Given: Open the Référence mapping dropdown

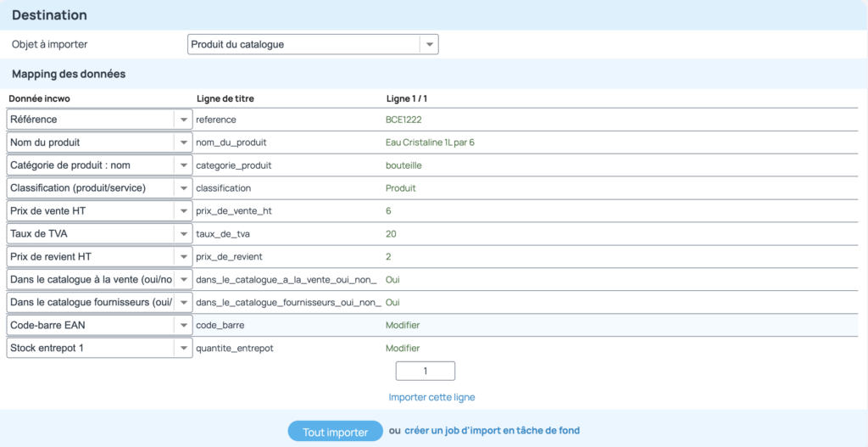Looking at the screenshot, I should (x=100, y=119).
